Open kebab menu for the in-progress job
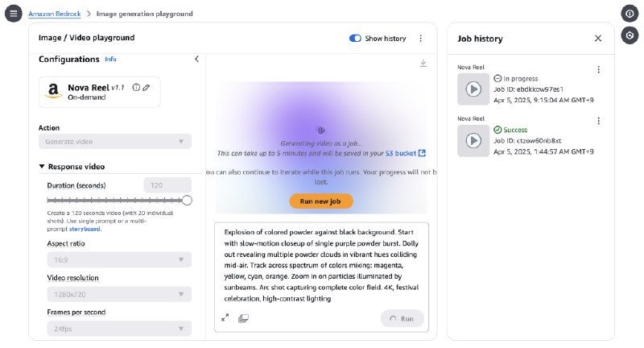Image resolution: width=644 pixels, height=348 pixels. pyautogui.click(x=598, y=70)
